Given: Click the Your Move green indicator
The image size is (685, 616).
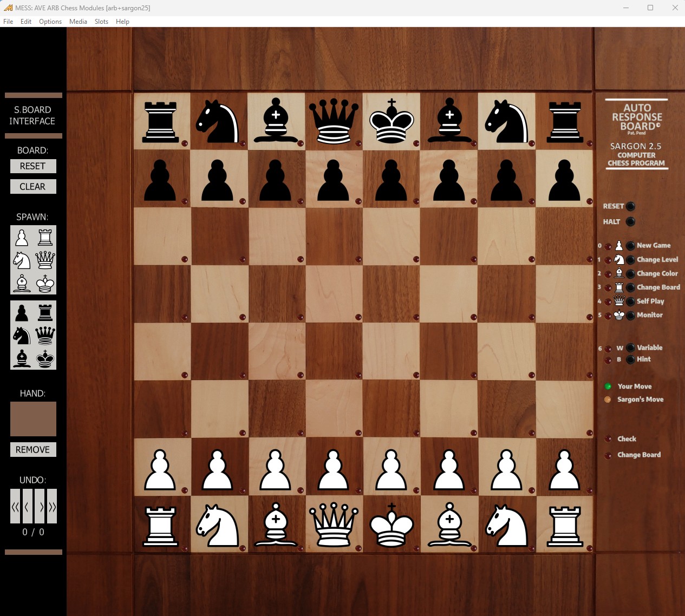Looking at the screenshot, I should tap(608, 386).
